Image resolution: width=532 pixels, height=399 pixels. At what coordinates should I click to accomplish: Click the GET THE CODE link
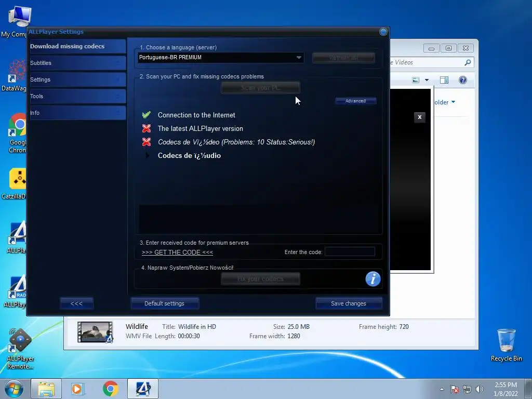point(177,252)
